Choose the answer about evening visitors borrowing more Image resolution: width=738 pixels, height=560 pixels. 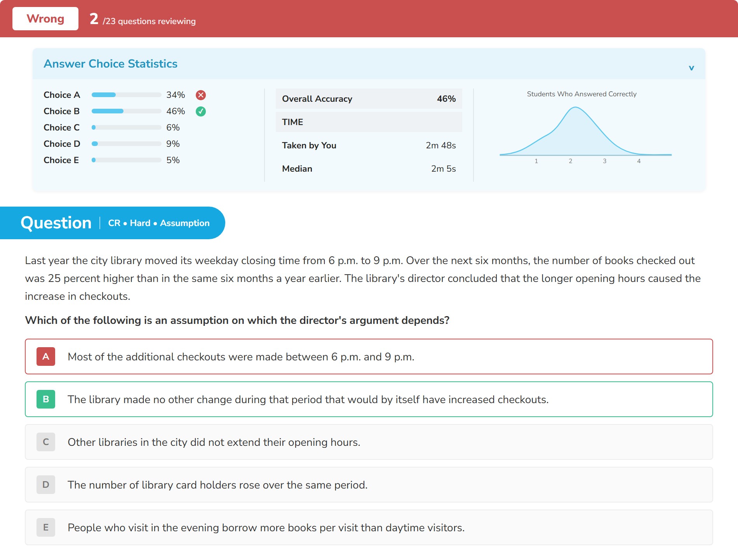(369, 527)
